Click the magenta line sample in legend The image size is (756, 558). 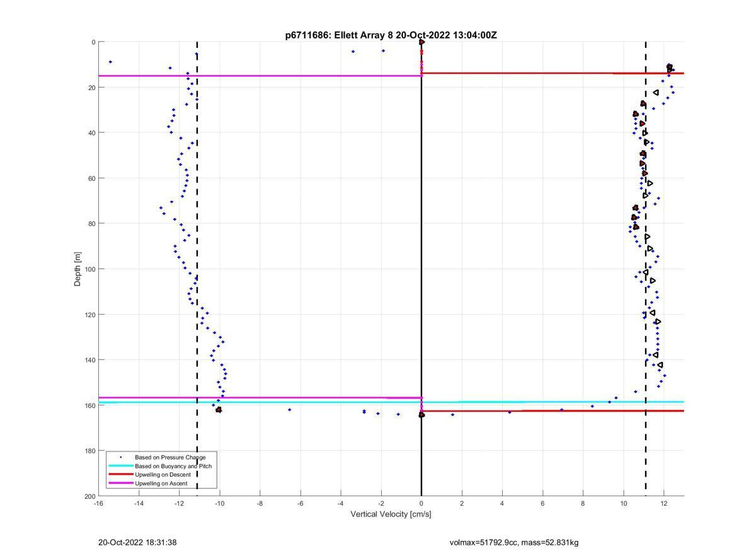click(120, 483)
